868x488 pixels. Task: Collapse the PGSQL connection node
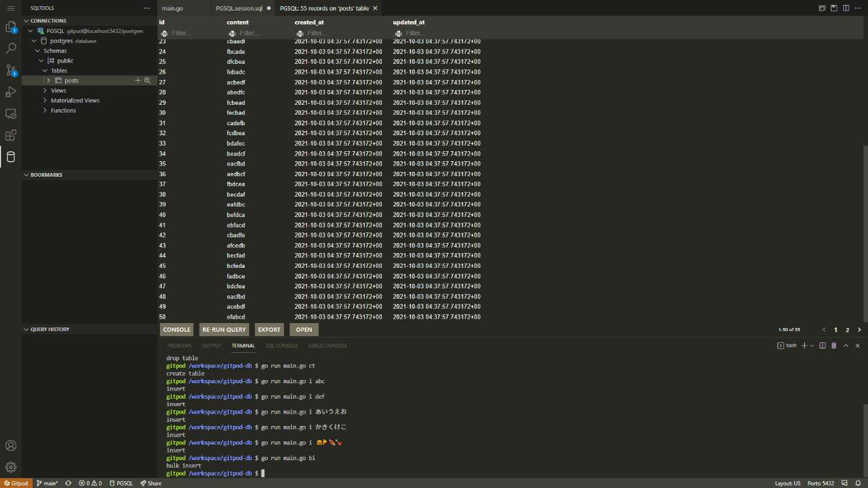[31, 30]
